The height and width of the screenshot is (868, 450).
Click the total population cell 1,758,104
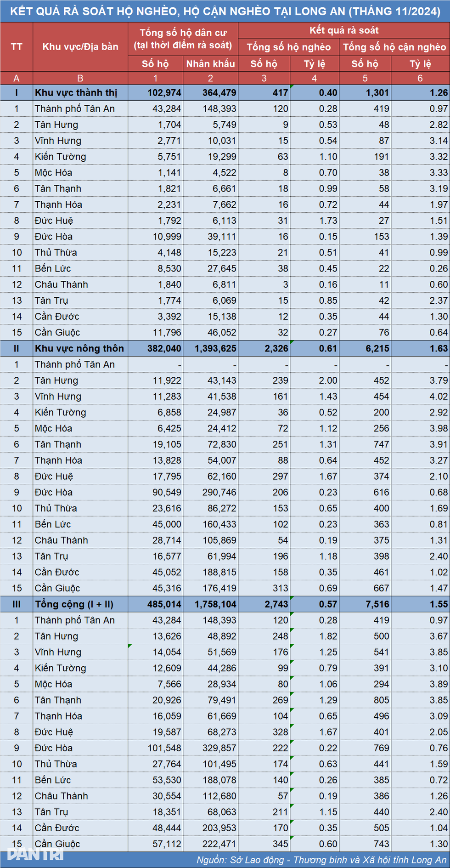pos(215,604)
